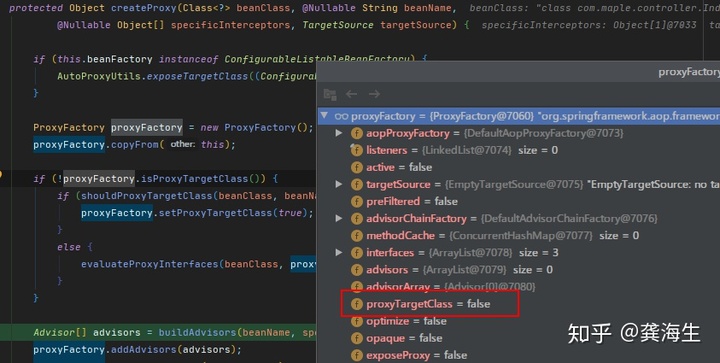Image resolution: width=720 pixels, height=363 pixels.
Task: Expand the interfaces ArrayList field
Action: pos(339,252)
